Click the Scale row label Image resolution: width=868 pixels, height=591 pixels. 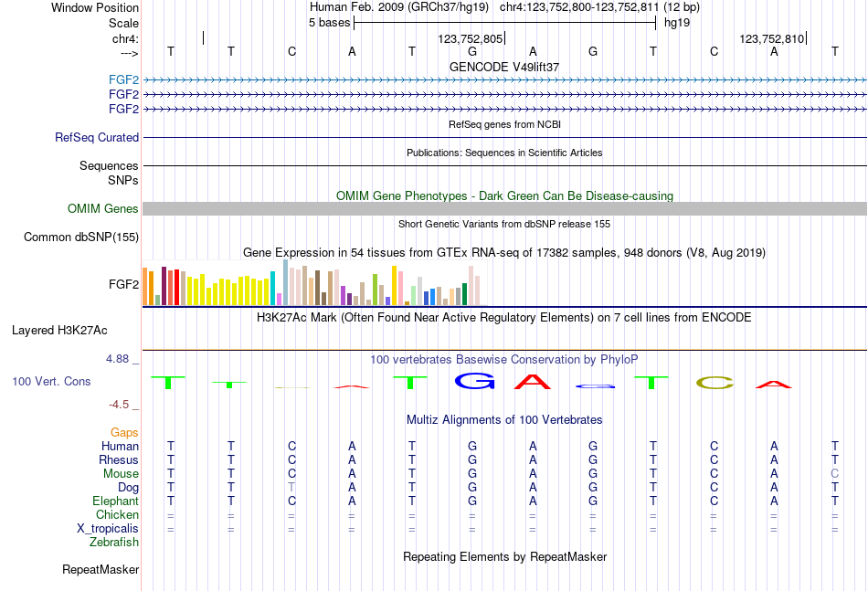click(x=124, y=23)
